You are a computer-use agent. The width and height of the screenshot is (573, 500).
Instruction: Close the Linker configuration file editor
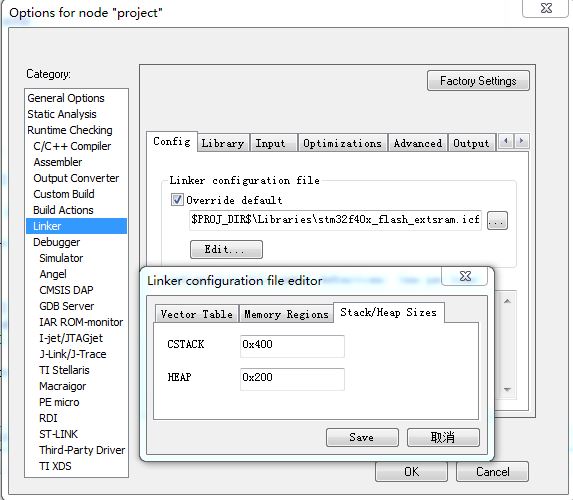(465, 276)
